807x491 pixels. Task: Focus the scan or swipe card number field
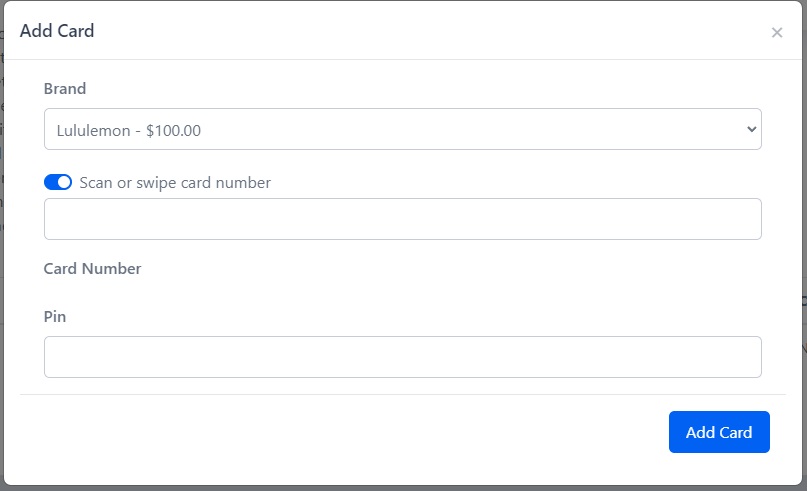402,219
